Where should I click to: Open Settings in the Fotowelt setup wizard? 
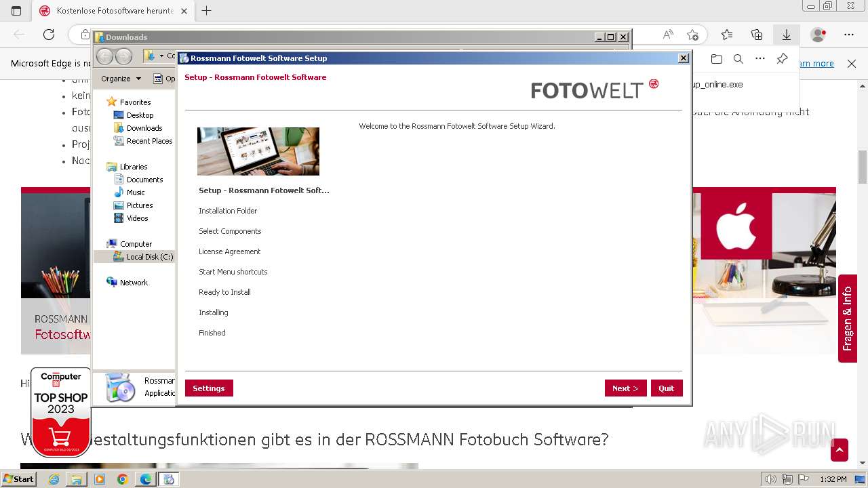209,388
